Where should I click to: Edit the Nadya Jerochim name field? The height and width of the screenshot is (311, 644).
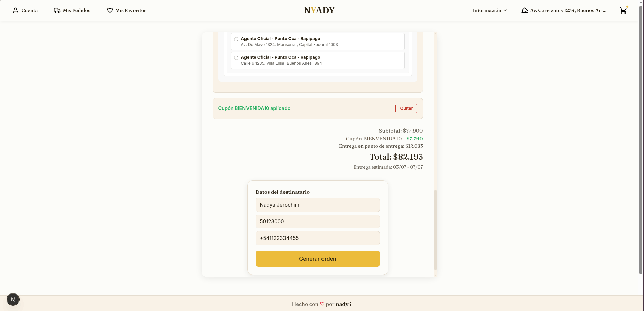point(317,205)
